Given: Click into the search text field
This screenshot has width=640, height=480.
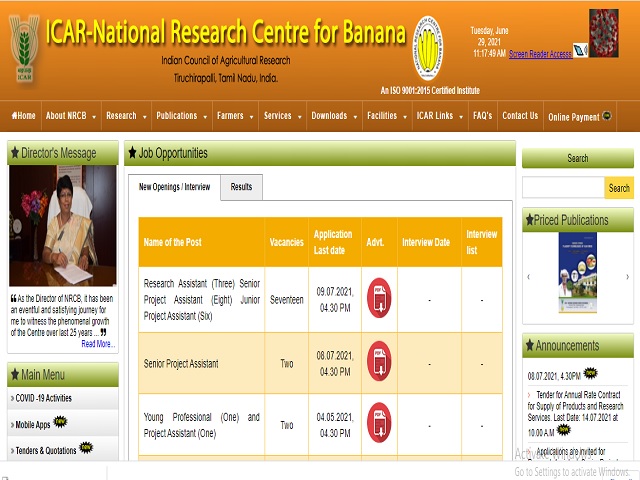Looking at the screenshot, I should [563, 188].
